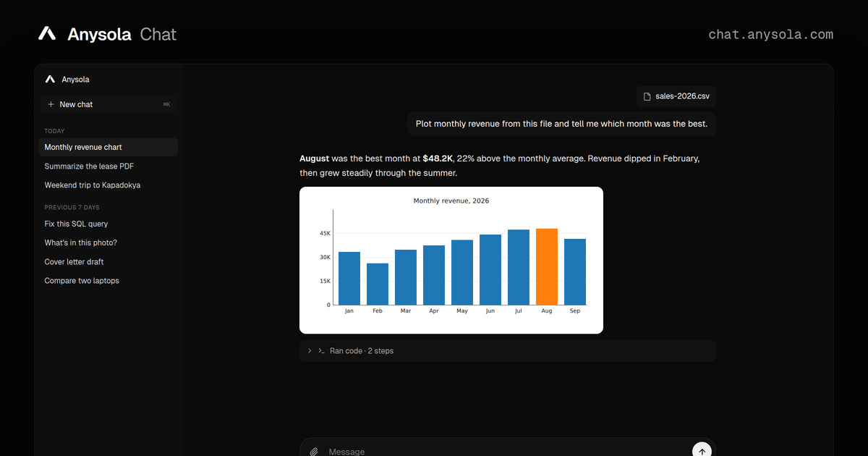Click the terminal icon beside Ran code
868x456 pixels.
pos(321,351)
